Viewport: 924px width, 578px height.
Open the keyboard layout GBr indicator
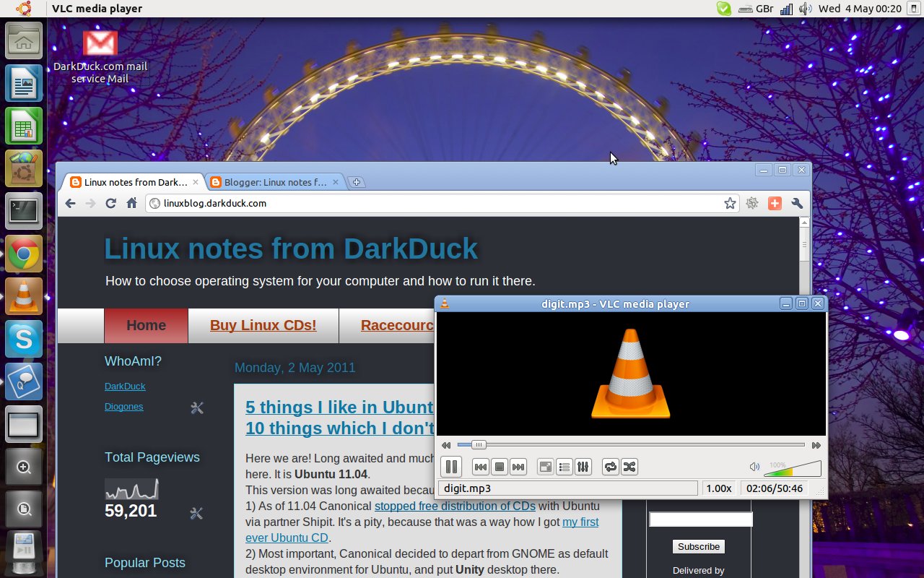point(754,9)
